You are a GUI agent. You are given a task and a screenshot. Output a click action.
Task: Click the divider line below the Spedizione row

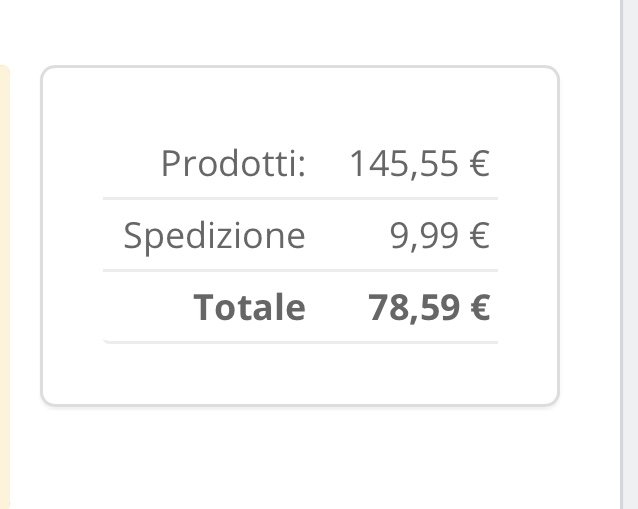coord(300,270)
